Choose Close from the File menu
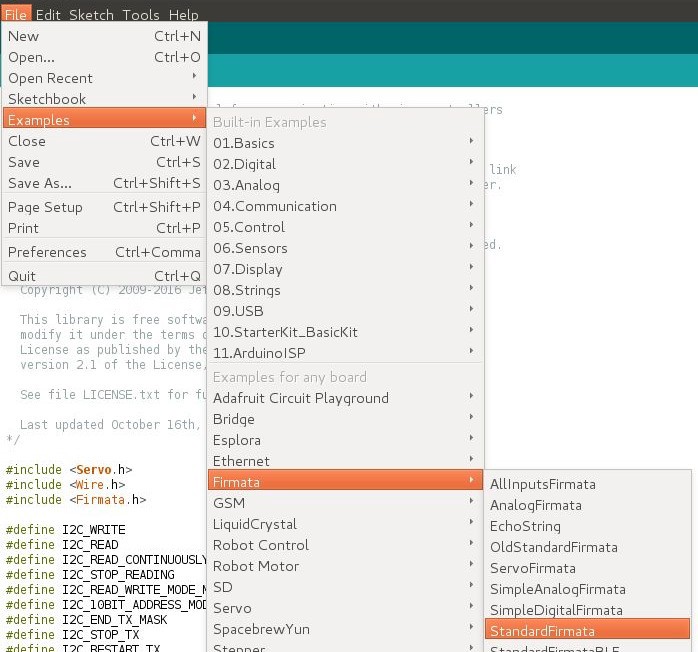 [x=104, y=141]
